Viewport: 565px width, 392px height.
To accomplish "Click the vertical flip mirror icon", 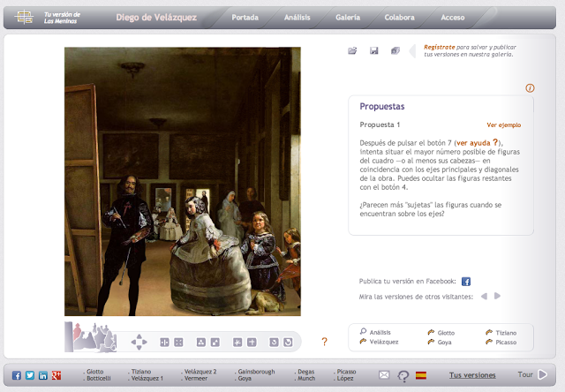I will point(164,343).
